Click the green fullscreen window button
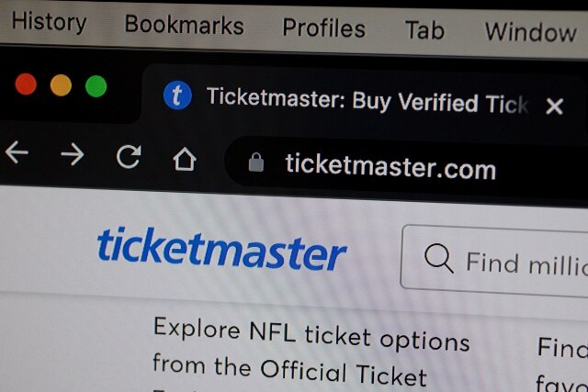Viewport: 588px width, 392px height. click(x=96, y=86)
